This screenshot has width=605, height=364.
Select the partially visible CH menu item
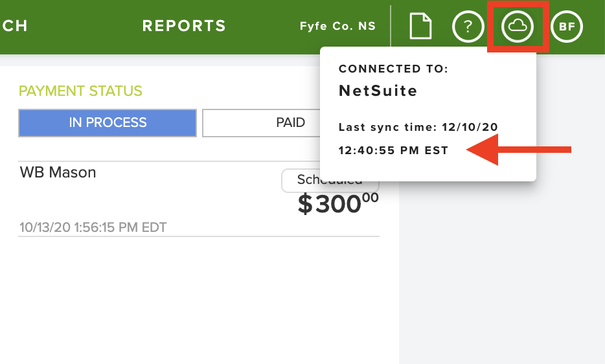[14, 26]
